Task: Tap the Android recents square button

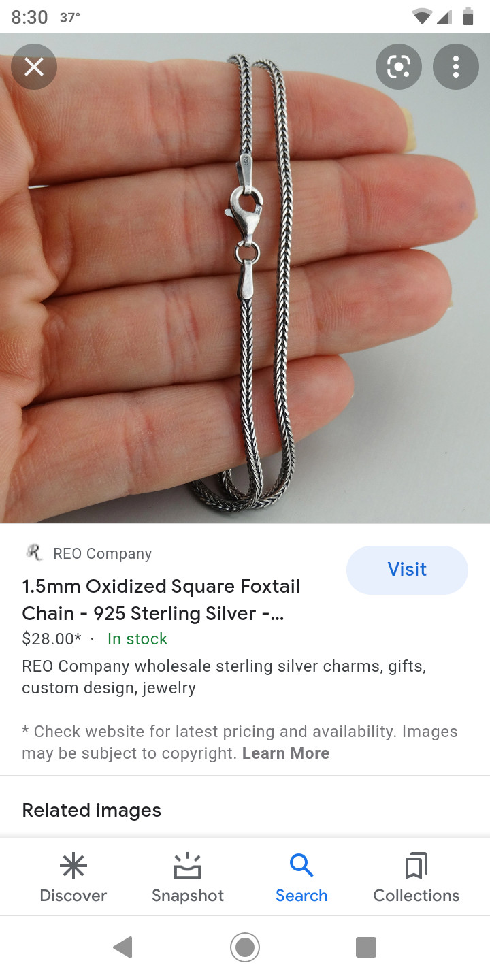Action: pyautogui.click(x=366, y=947)
